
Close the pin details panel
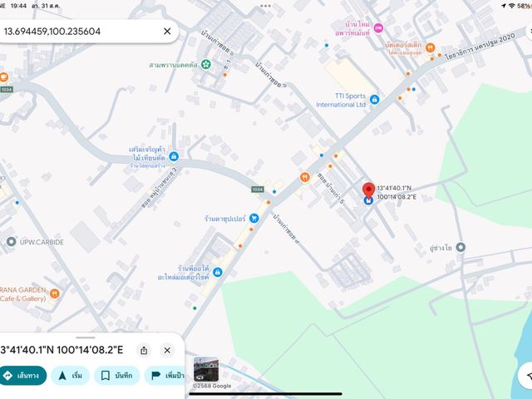167,350
